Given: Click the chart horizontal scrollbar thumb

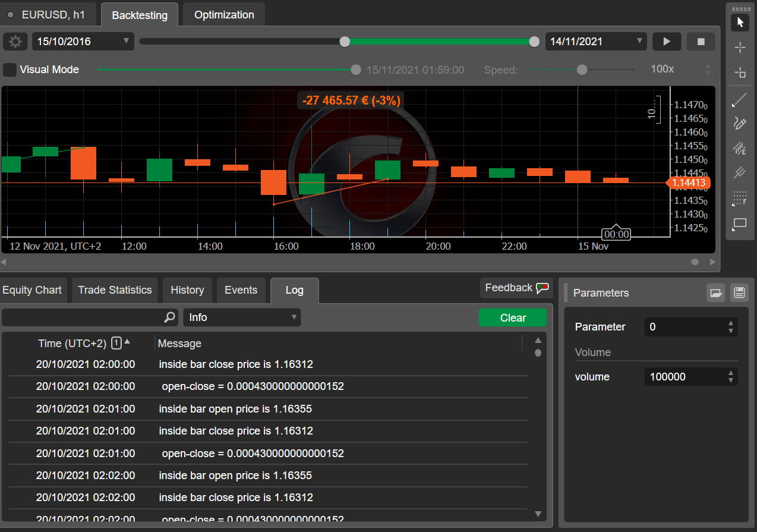Looking at the screenshot, I should point(695,262).
